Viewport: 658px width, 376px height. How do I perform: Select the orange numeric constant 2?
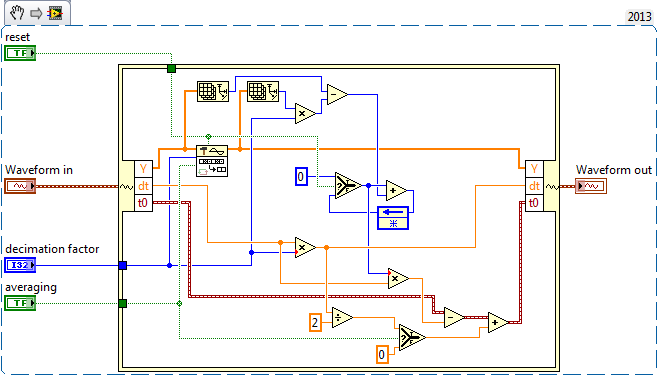315,323
